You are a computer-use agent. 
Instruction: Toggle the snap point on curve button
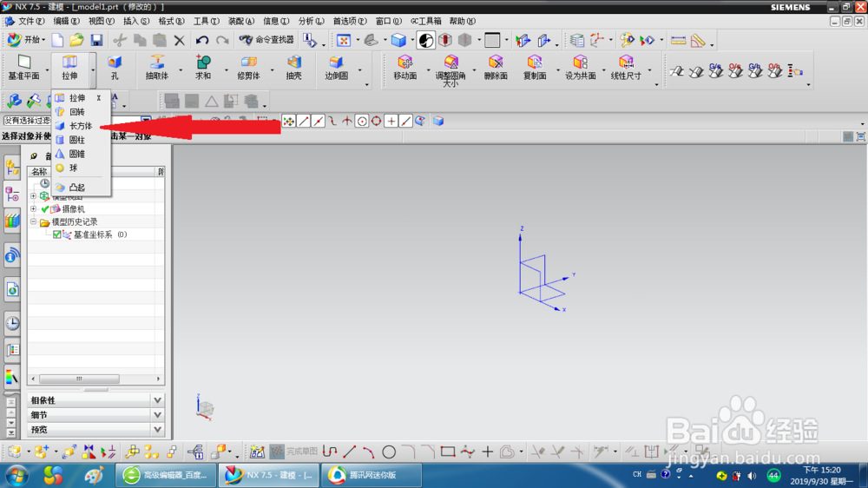[x=405, y=121]
